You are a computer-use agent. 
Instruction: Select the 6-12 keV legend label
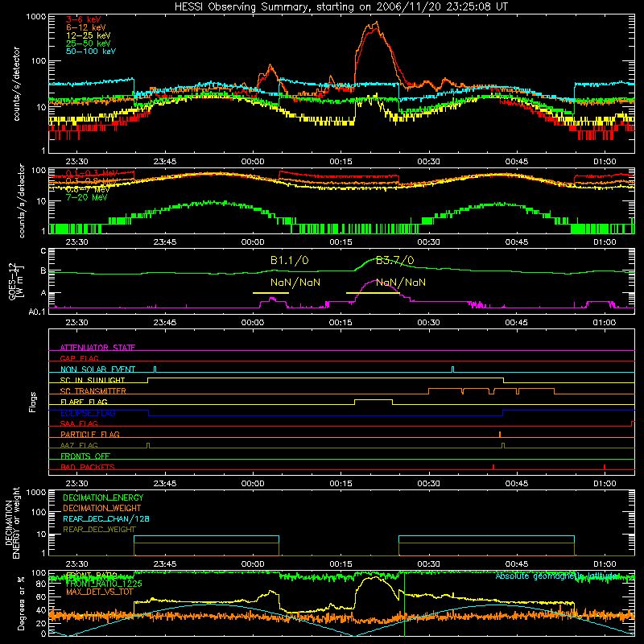click(x=86, y=27)
